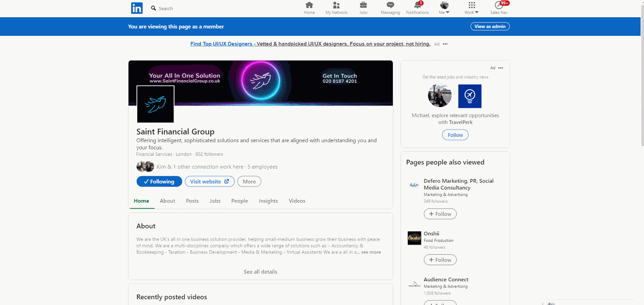Screen dimensions: 644x305
Task: Switch to the Posts tab
Action: [192, 201]
